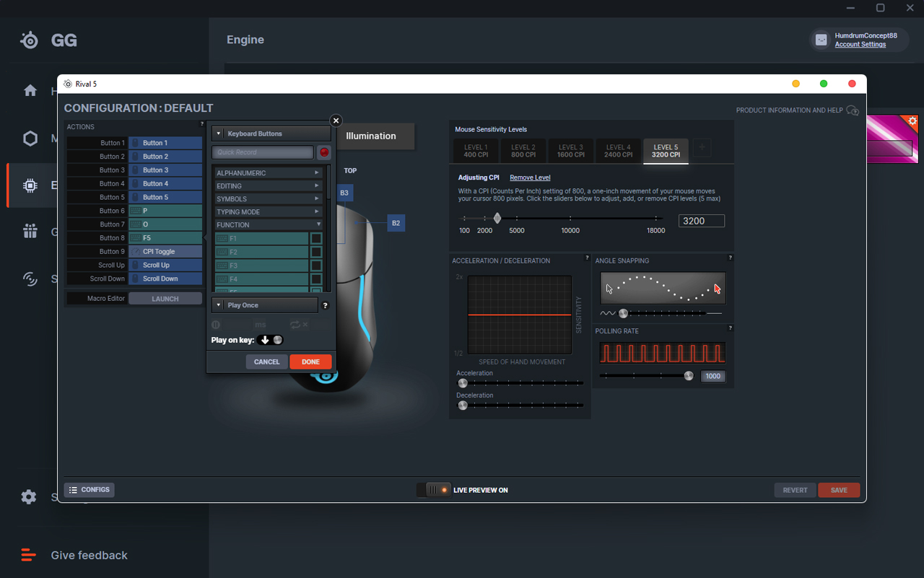The width and height of the screenshot is (924, 578).
Task: Click the CANCEL button
Action: point(266,362)
